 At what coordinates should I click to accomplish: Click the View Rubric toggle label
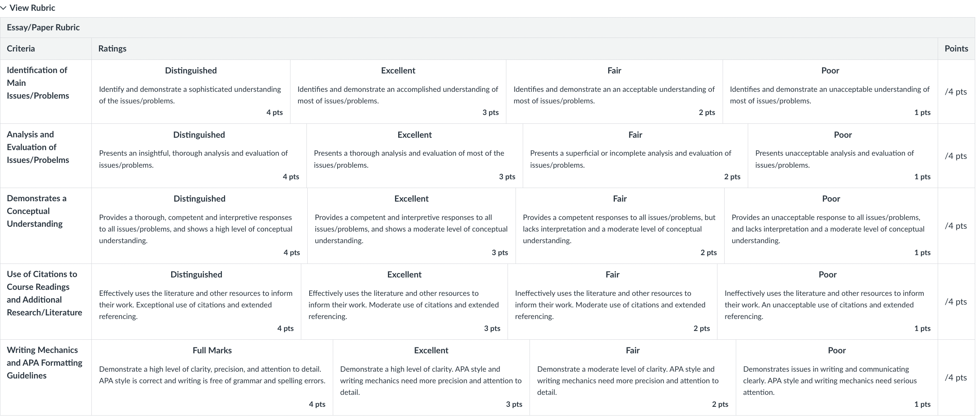pyautogui.click(x=32, y=8)
